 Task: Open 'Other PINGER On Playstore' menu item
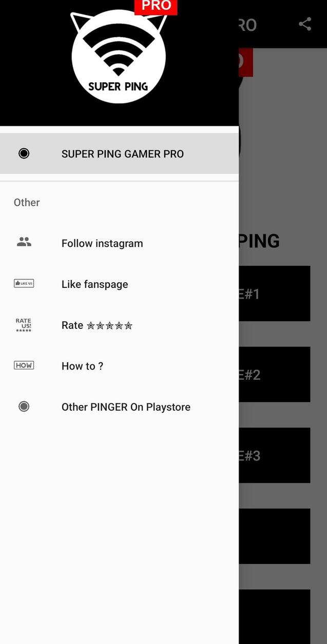point(125,406)
